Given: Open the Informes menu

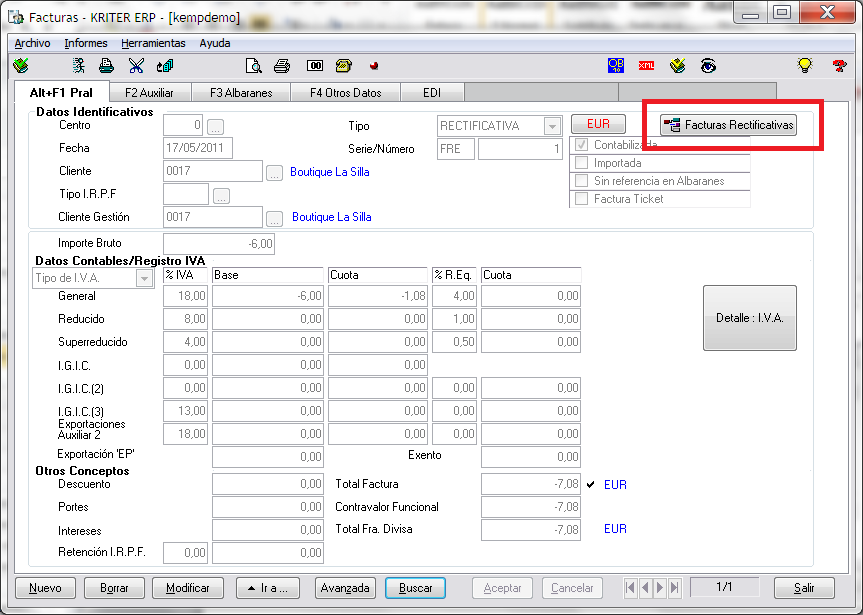Looking at the screenshot, I should coord(86,43).
